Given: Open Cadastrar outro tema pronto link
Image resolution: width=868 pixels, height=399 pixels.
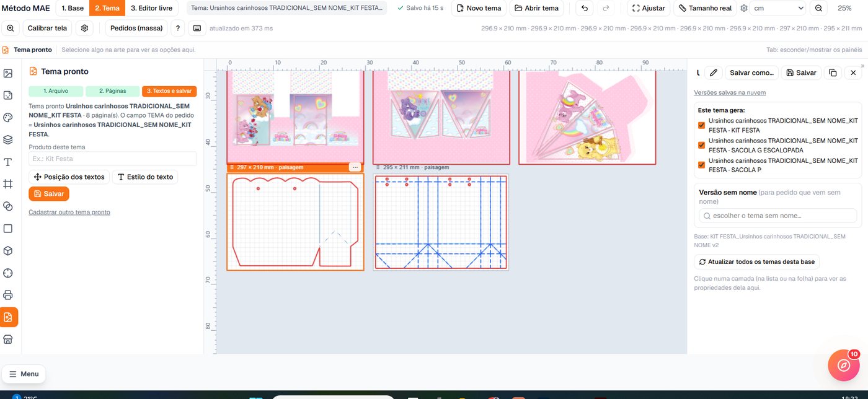Looking at the screenshot, I should coord(69,212).
